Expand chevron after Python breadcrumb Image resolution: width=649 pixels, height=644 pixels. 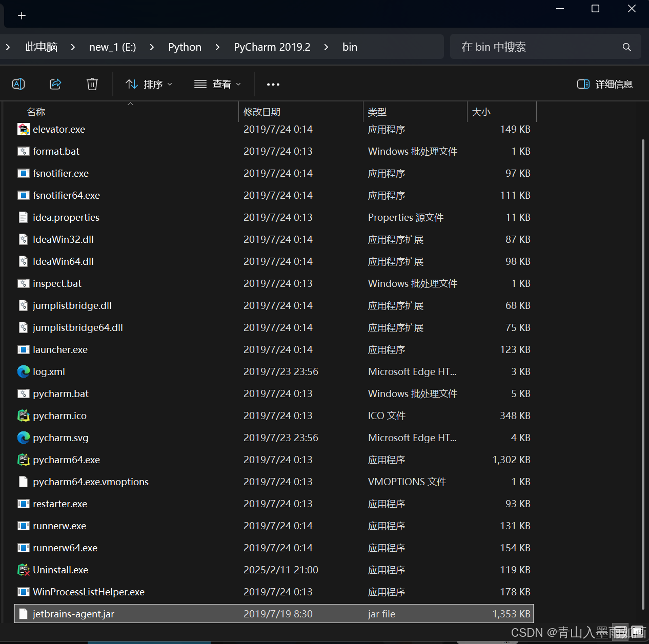pos(217,47)
